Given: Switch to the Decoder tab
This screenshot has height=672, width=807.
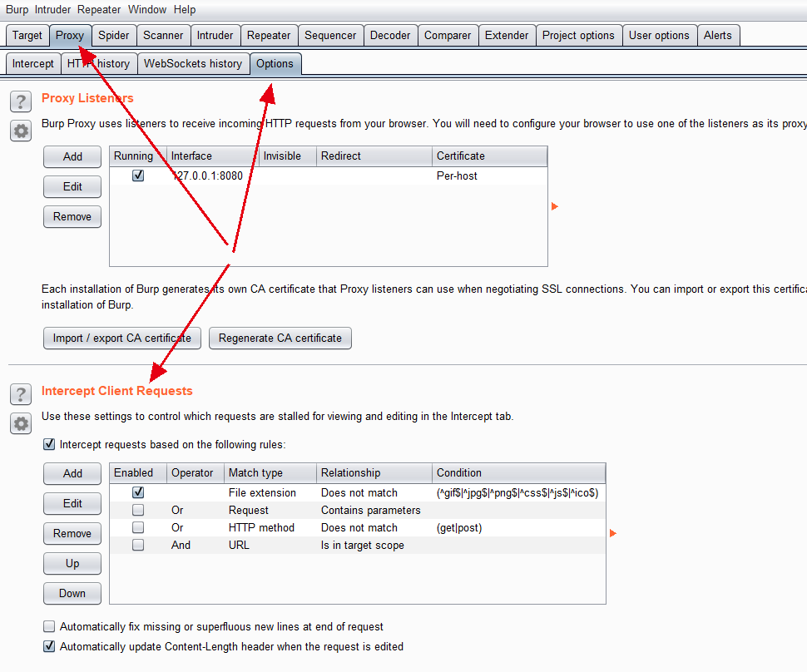Looking at the screenshot, I should [x=390, y=36].
